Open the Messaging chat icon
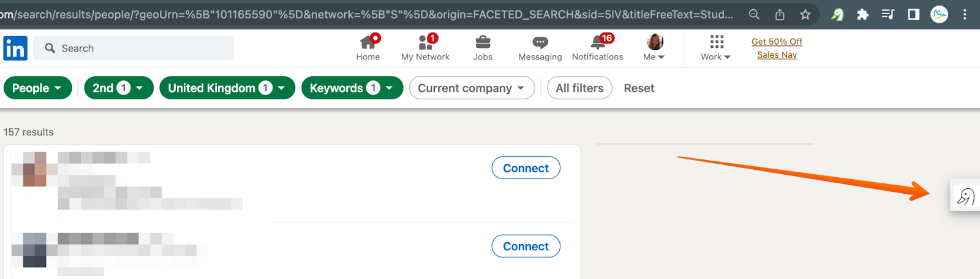Image resolution: width=980 pixels, height=279 pixels. point(540,42)
